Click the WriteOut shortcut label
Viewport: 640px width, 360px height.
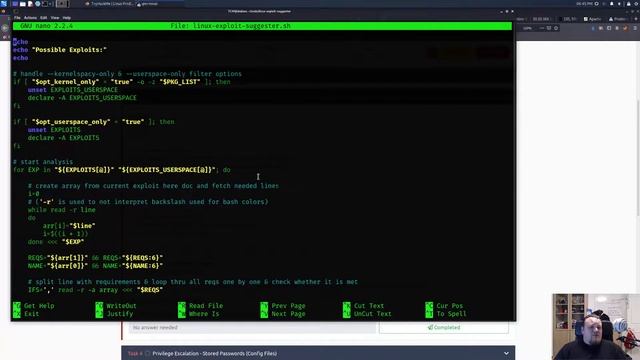click(121, 306)
